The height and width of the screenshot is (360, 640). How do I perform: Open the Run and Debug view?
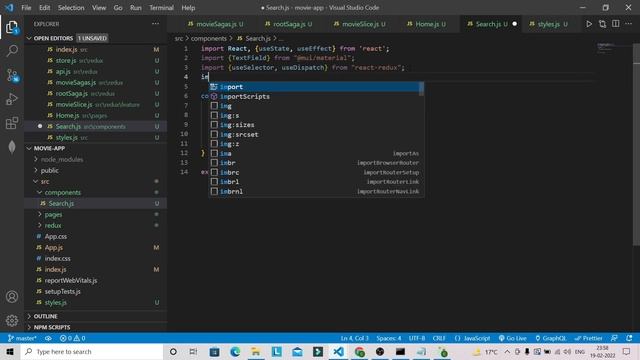[x=12, y=99]
